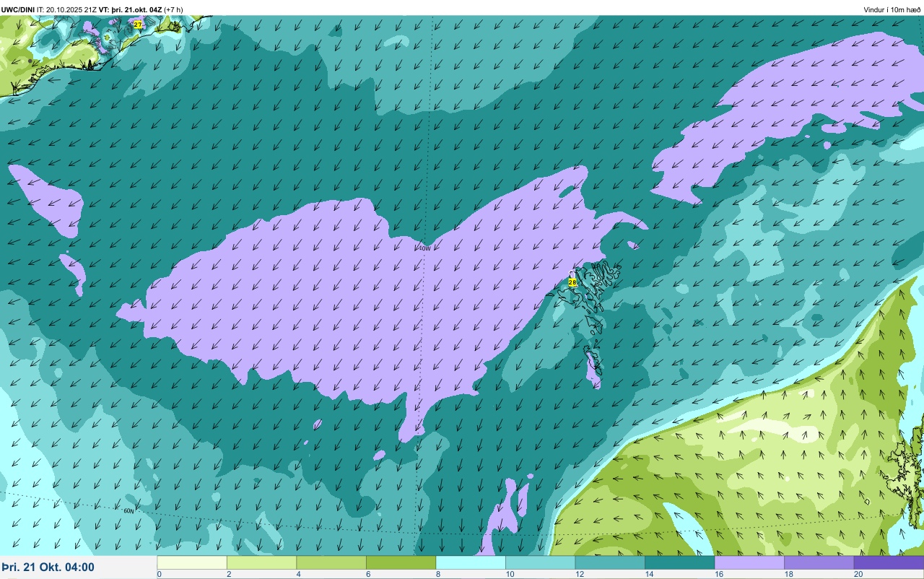
Task: Select the 16–18 lavender legend swatch
Action: pos(749,562)
